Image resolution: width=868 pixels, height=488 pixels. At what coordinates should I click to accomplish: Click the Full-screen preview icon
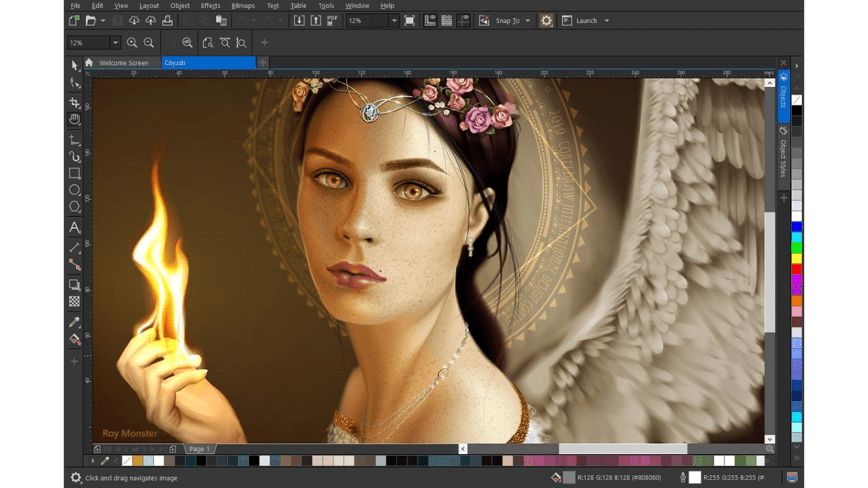[x=409, y=21]
